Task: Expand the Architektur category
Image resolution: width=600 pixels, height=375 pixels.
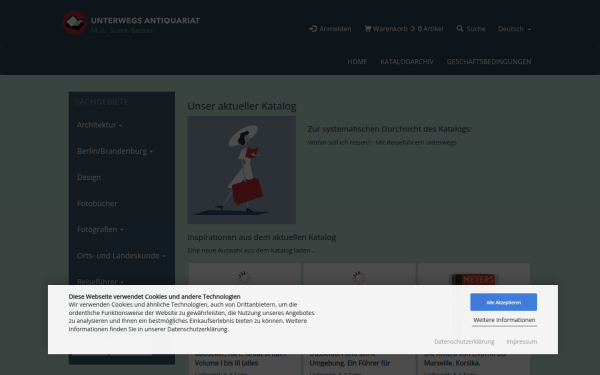Action: click(x=99, y=125)
